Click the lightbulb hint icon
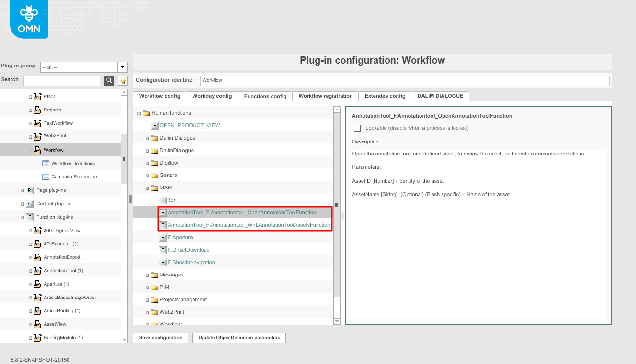Image resolution: width=636 pixels, height=364 pixels. click(123, 80)
